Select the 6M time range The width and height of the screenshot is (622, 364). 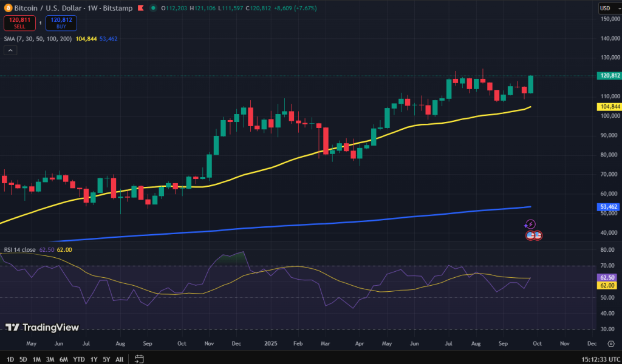[63, 359]
